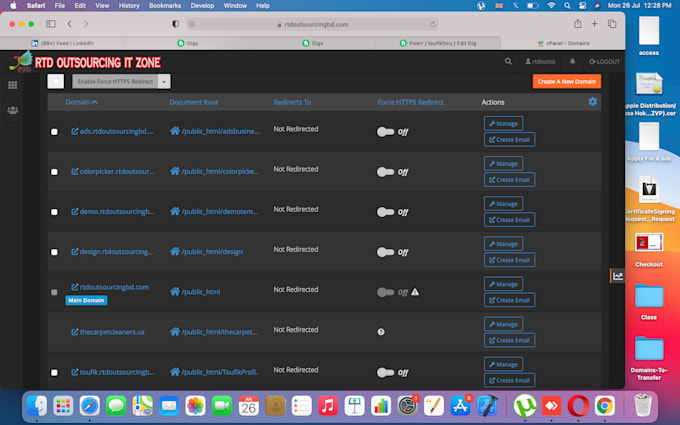Image resolution: width=680 pixels, height=425 pixels.
Task: Toggle Force HTTPS for ads.rtdoutsourcingbd
Action: click(x=385, y=132)
